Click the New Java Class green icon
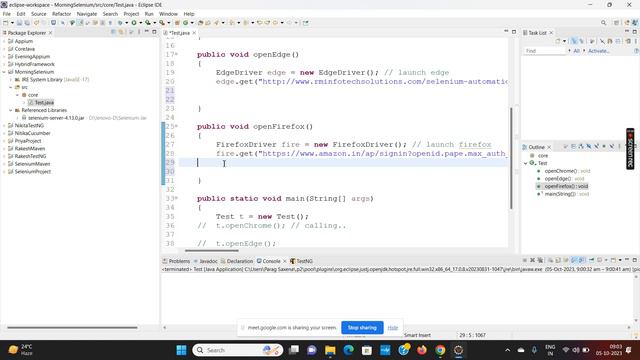 pos(185,23)
